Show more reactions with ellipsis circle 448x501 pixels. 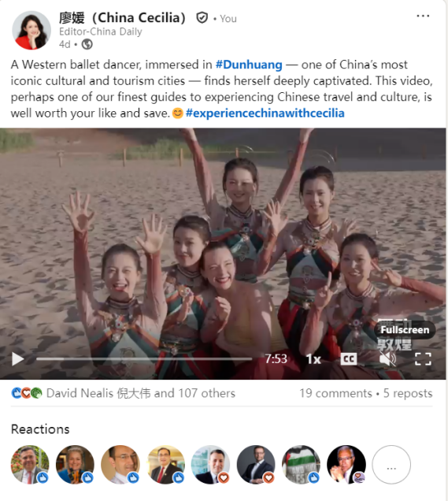coord(391,464)
